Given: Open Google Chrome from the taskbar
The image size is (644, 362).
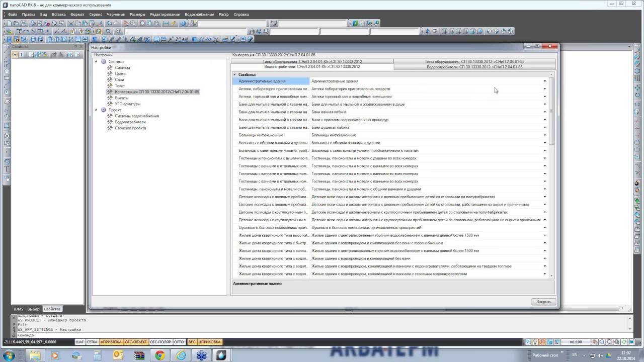Looking at the screenshot, I should (x=159, y=355).
